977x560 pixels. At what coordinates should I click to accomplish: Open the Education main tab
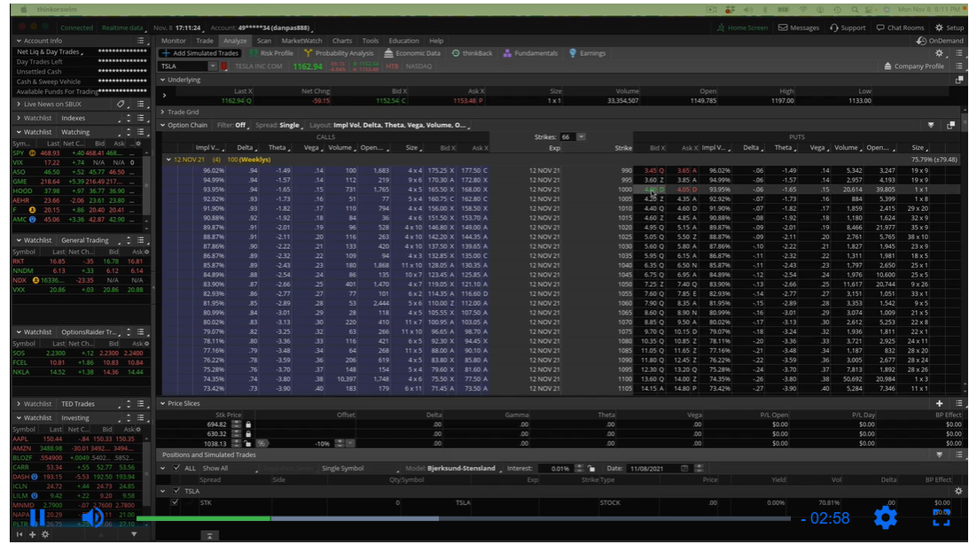403,41
